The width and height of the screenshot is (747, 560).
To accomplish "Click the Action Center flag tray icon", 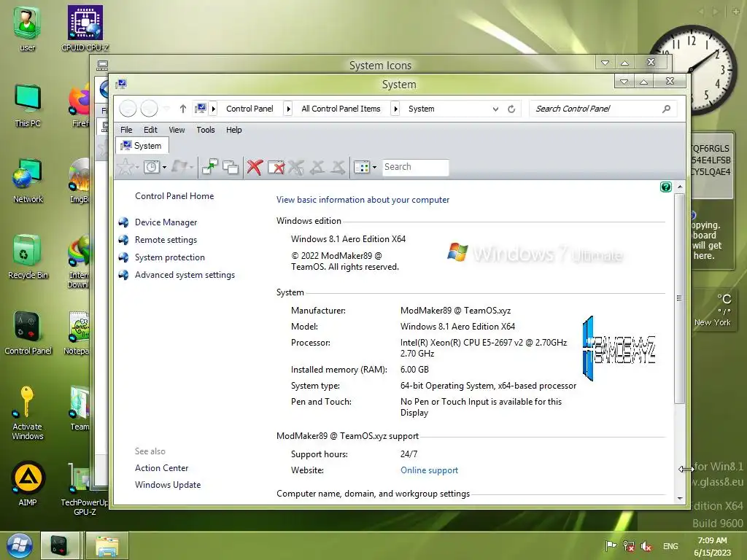I will click(611, 546).
